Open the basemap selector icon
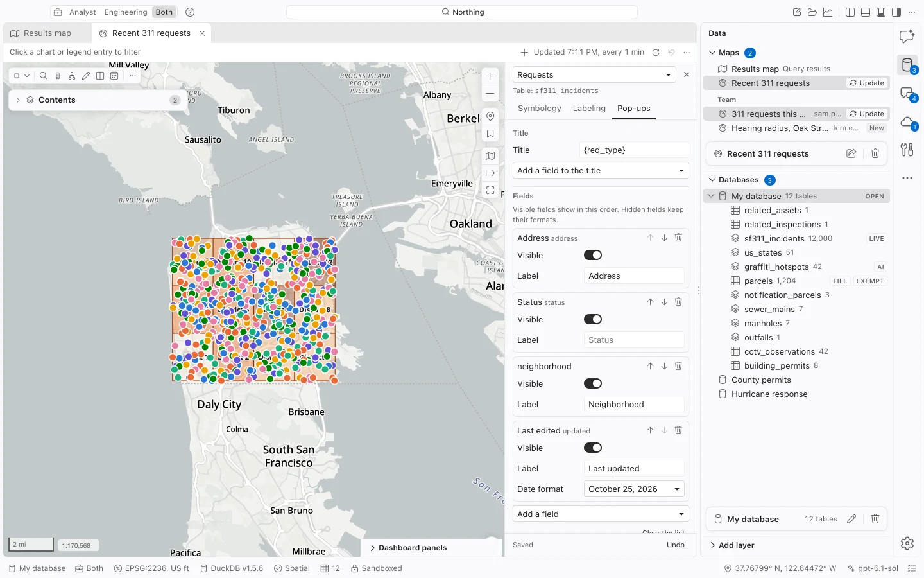Image resolution: width=924 pixels, height=578 pixels. point(490,156)
